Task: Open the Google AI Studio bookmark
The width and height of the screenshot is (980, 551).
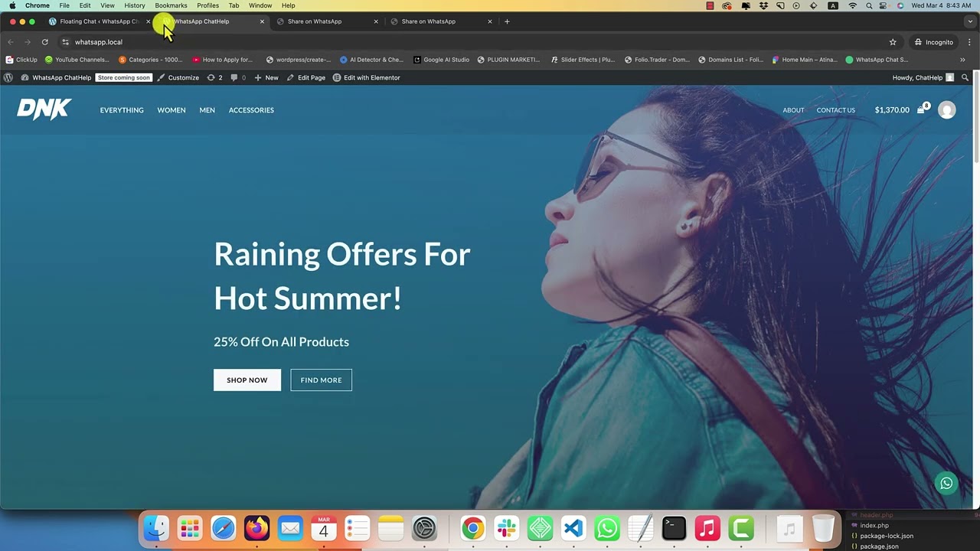Action: [x=441, y=60]
